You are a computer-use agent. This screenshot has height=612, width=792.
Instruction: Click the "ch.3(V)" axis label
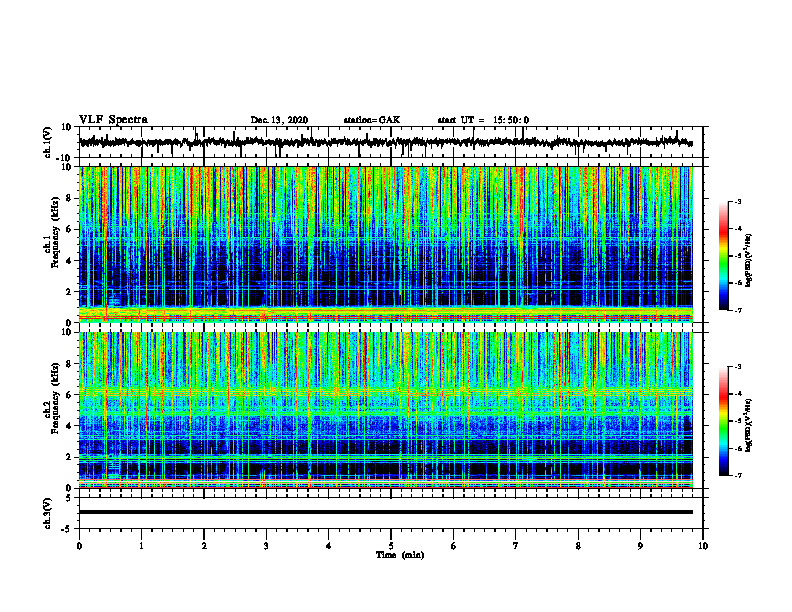click(x=48, y=513)
